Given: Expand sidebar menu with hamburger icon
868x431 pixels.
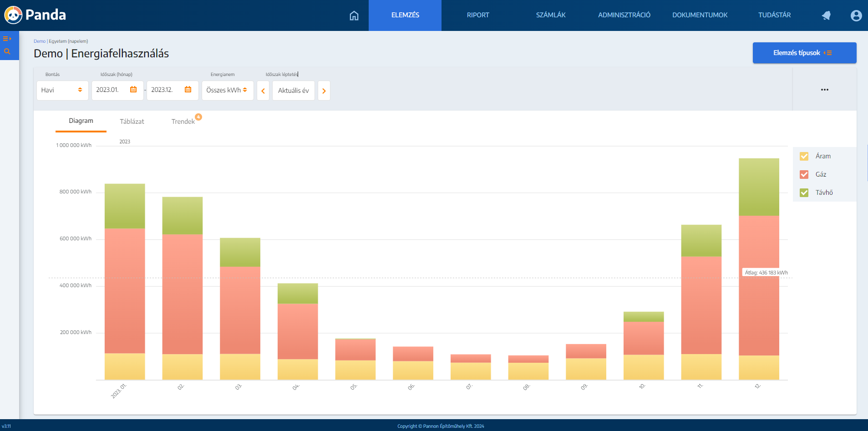Looking at the screenshot, I should [x=7, y=39].
